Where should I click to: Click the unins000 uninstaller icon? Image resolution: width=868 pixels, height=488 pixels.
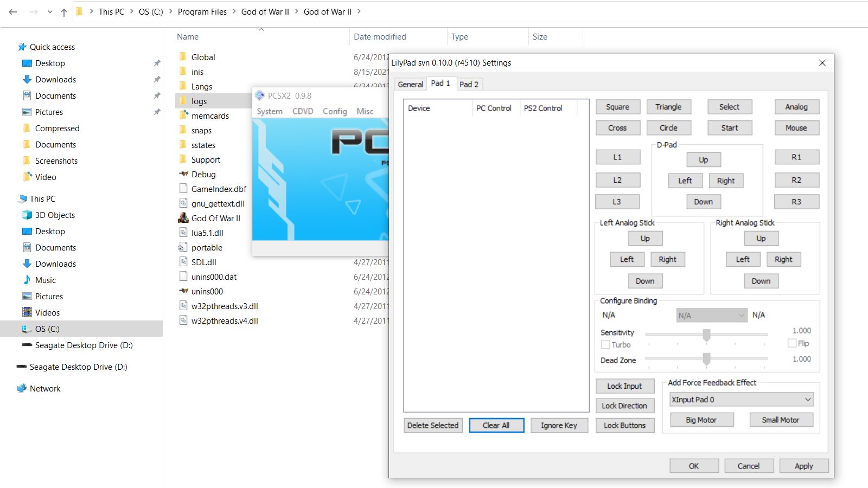(x=183, y=291)
